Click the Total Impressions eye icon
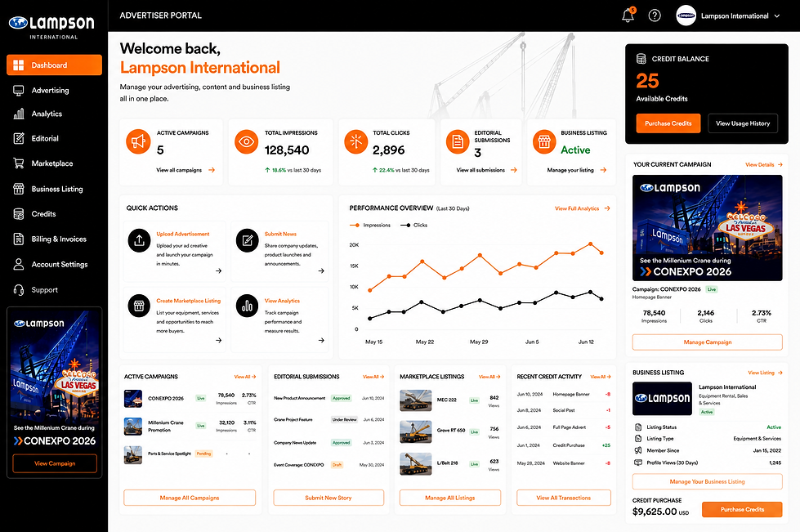800x532 pixels. point(247,141)
